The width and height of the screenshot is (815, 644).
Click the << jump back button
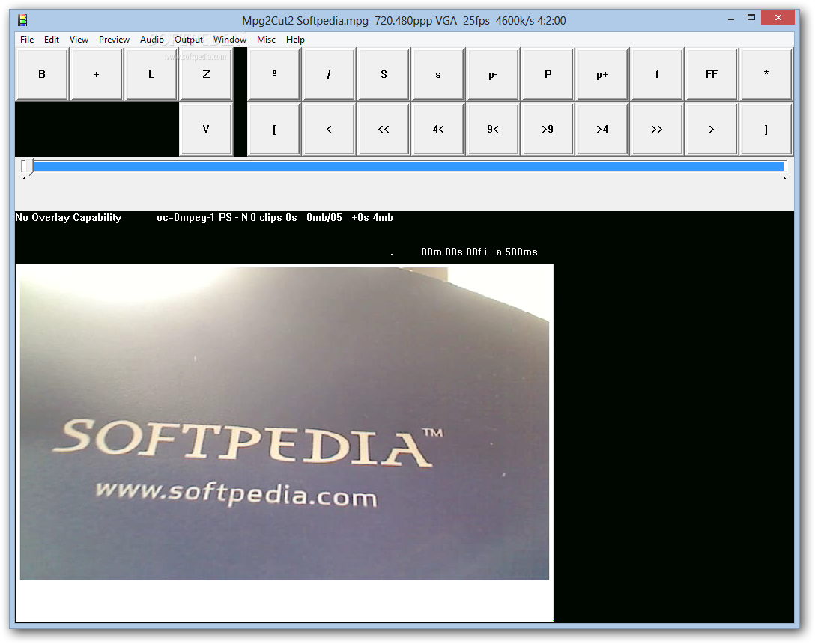coord(384,129)
